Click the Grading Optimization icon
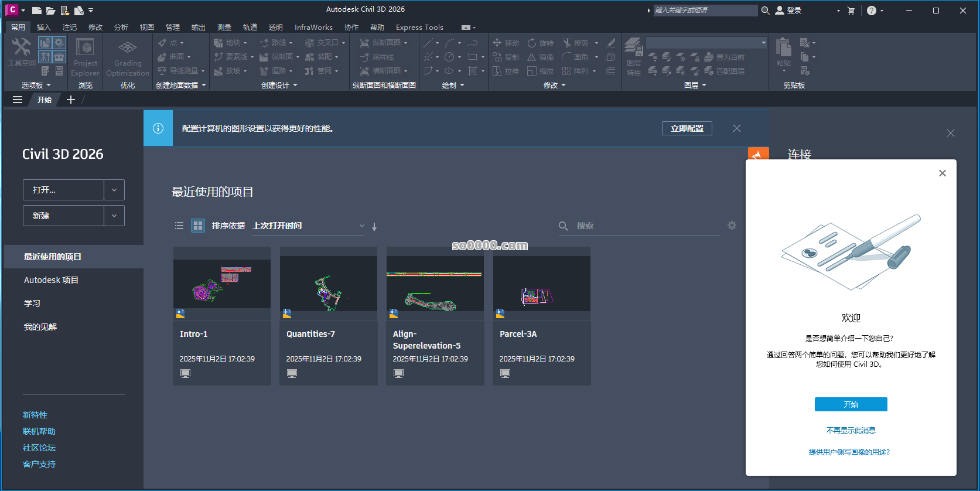The height and width of the screenshot is (491, 980). [128, 49]
